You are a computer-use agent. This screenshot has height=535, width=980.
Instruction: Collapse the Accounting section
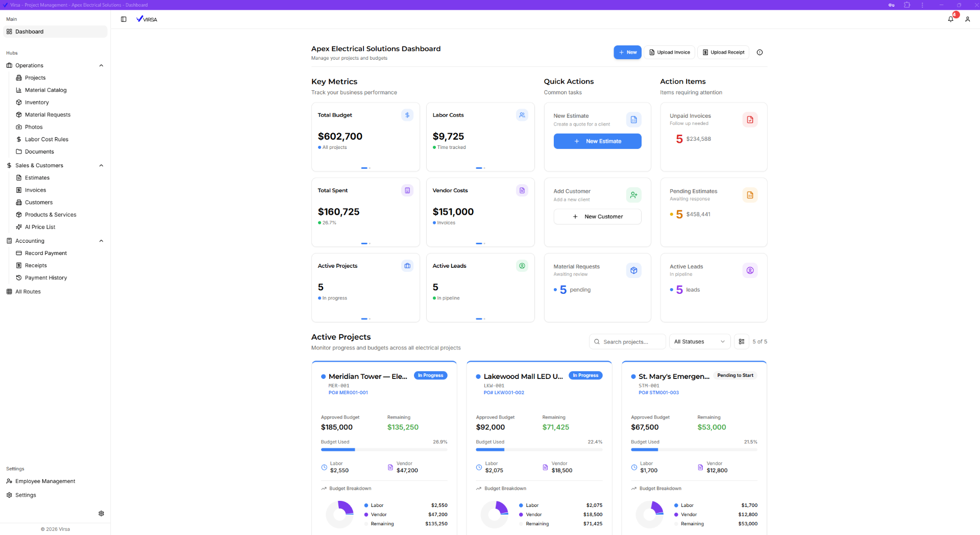(101, 241)
